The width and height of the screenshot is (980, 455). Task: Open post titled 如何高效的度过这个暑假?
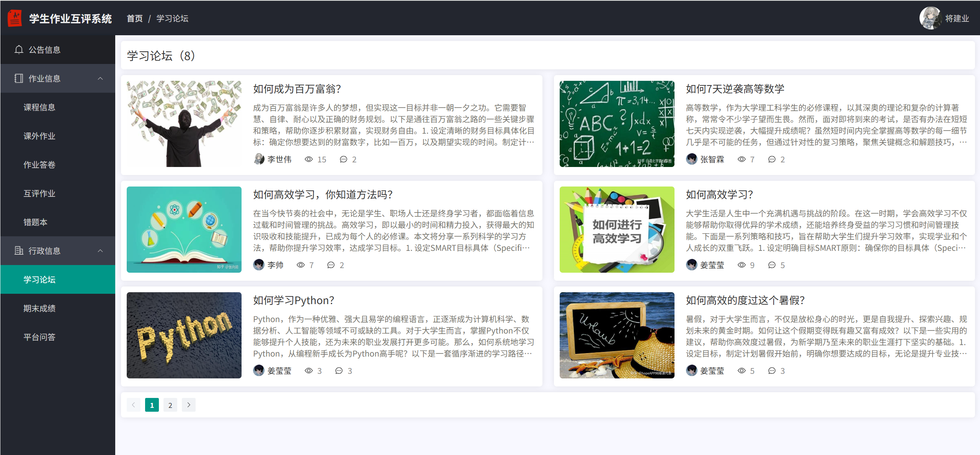click(x=745, y=300)
